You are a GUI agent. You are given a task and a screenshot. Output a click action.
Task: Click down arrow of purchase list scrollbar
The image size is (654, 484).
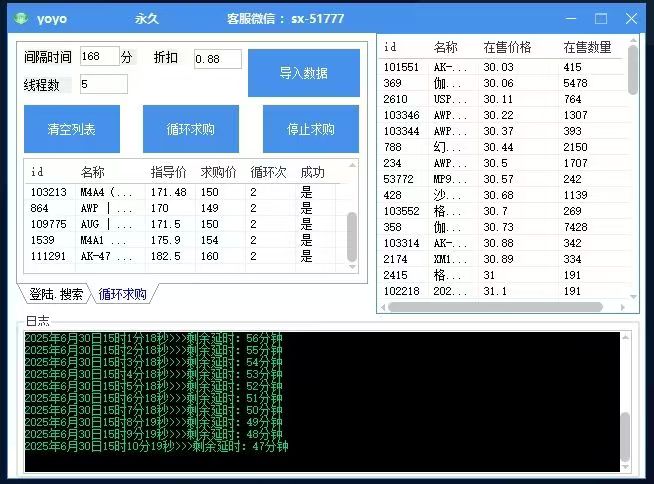352,267
